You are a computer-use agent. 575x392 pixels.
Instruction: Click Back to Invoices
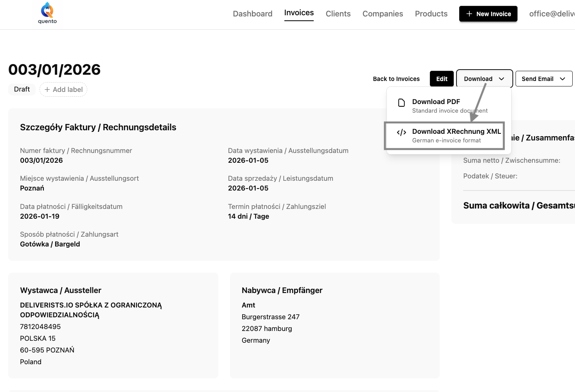point(396,79)
